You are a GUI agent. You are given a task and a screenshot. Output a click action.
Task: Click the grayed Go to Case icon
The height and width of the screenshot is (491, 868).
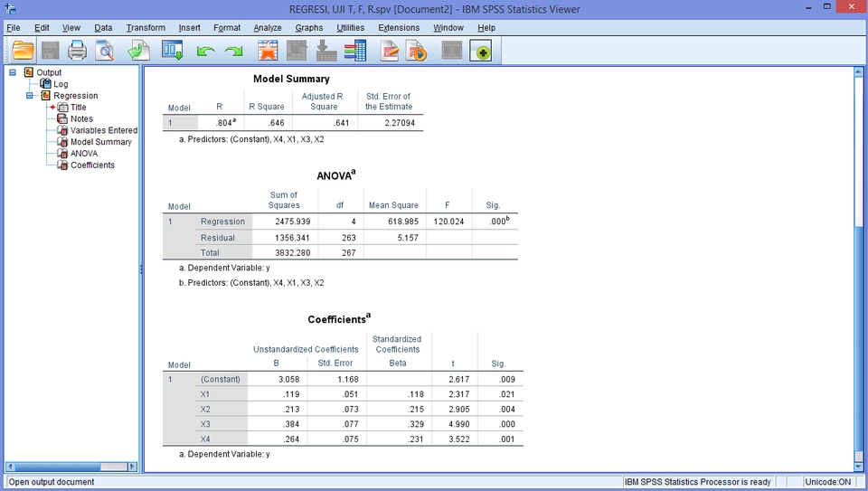pyautogui.click(x=297, y=51)
